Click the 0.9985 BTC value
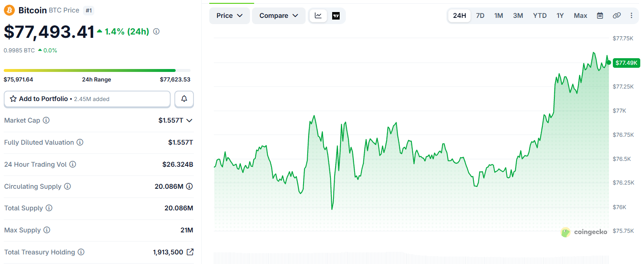 pyautogui.click(x=19, y=50)
